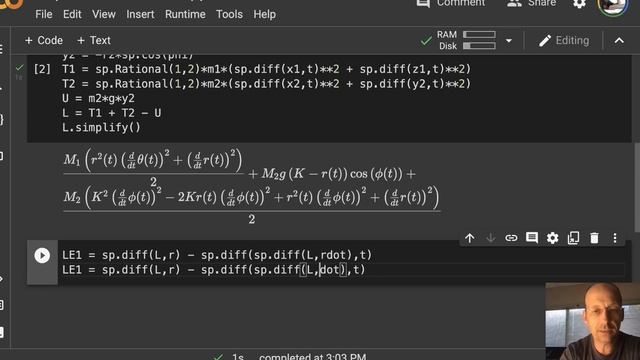The width and height of the screenshot is (640, 360).
Task: Open the user account avatar
Action: (613, 6)
